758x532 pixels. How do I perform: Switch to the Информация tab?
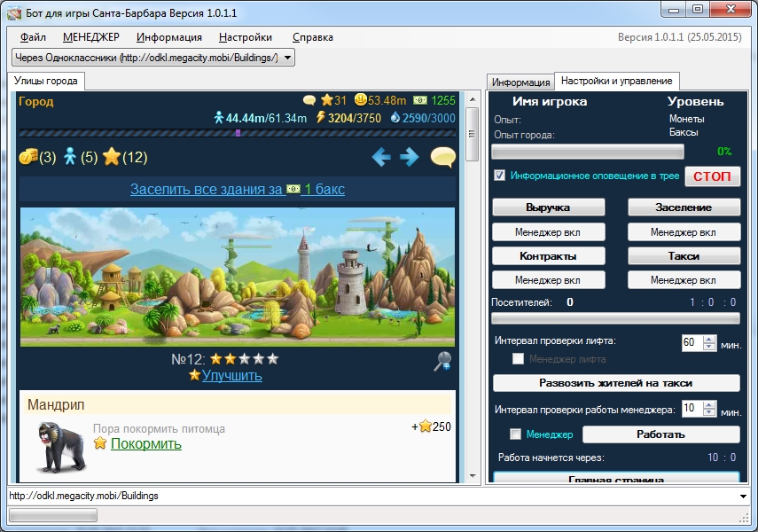coord(520,82)
